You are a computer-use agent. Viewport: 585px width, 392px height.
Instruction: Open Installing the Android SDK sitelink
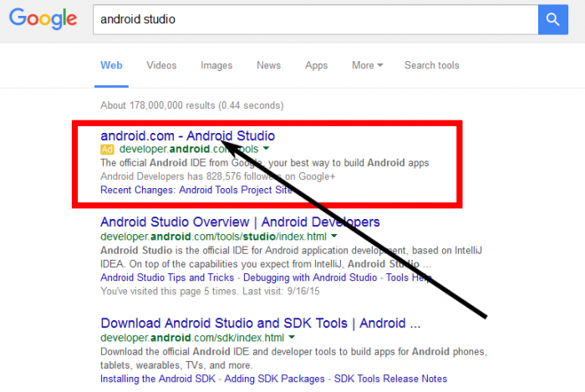(158, 379)
